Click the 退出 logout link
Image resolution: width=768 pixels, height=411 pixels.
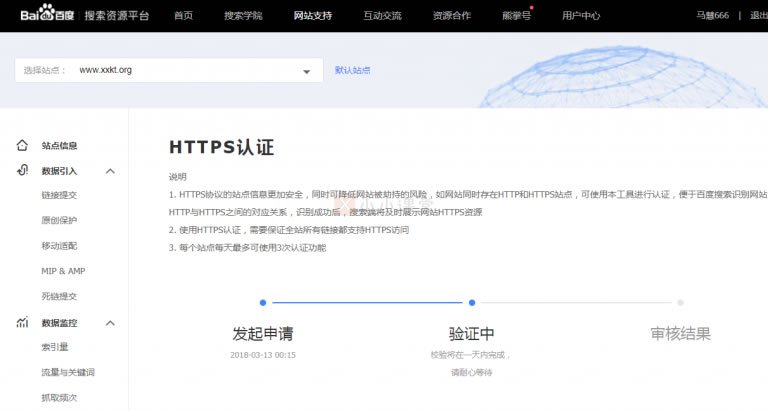(x=758, y=16)
